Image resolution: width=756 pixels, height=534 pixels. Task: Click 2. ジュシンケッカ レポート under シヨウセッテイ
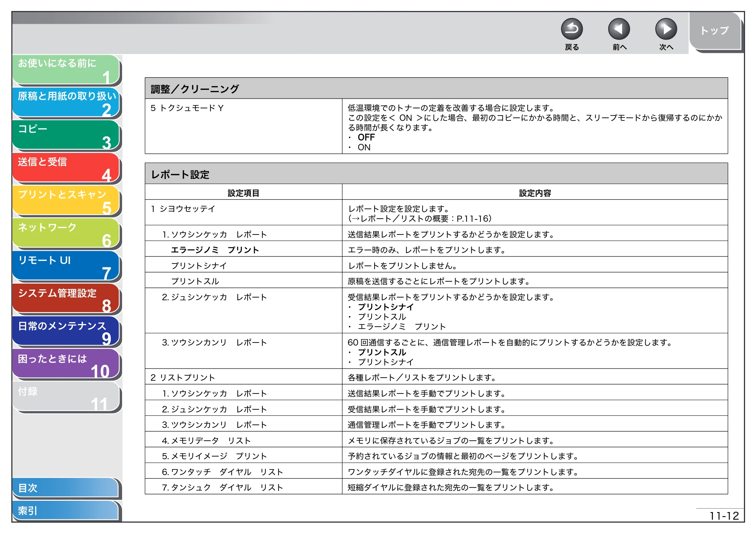click(214, 297)
